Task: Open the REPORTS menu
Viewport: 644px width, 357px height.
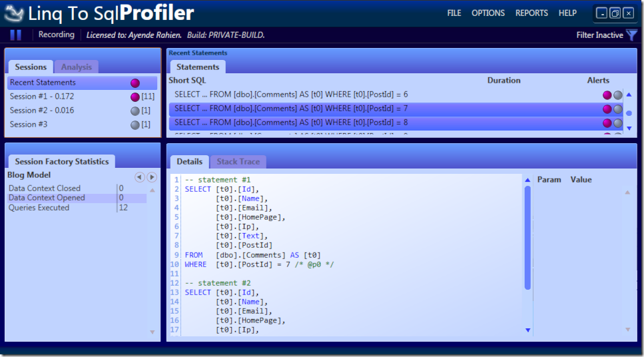Action: (x=531, y=13)
